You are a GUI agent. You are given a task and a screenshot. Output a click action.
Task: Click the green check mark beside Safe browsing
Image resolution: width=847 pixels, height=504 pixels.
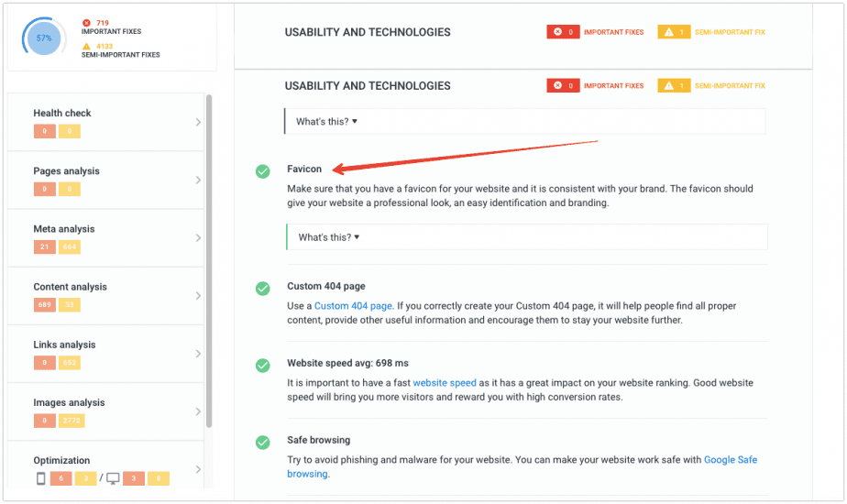point(263,443)
